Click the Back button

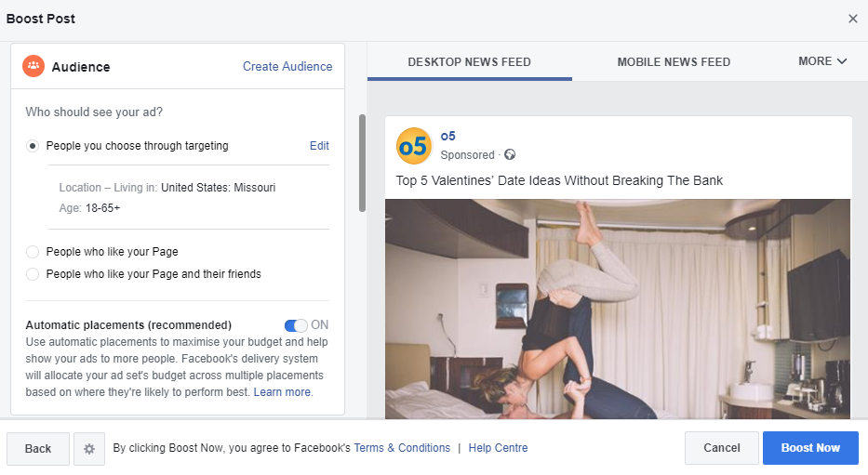[38, 448]
